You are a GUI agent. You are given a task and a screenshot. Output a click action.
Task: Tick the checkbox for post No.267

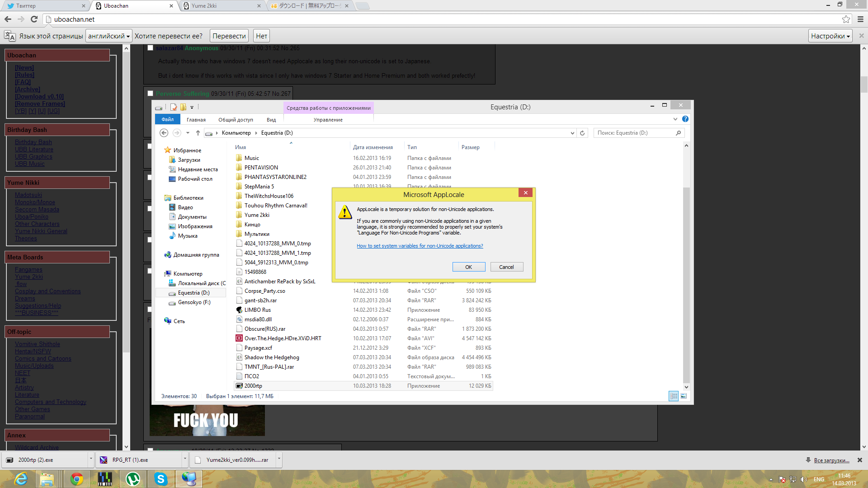pyautogui.click(x=150, y=94)
